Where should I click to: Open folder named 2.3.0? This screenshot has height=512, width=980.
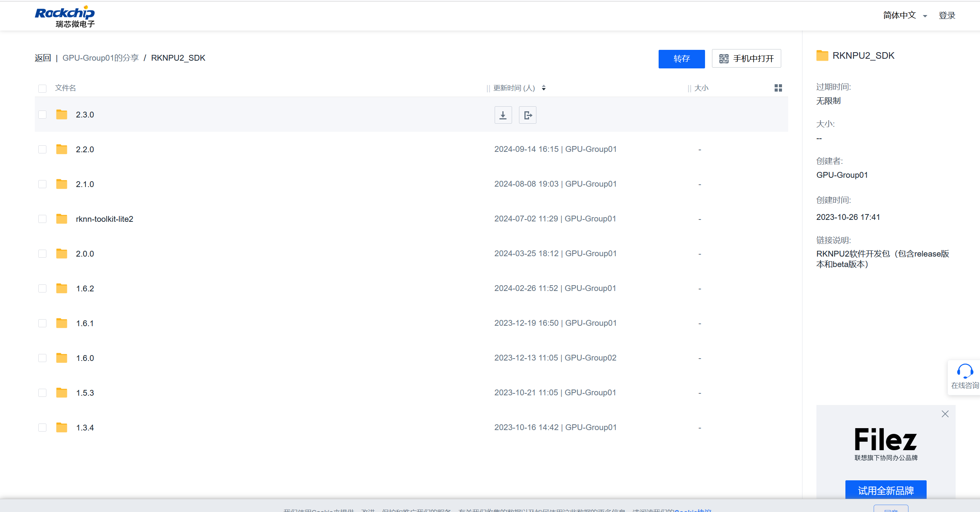tap(85, 115)
